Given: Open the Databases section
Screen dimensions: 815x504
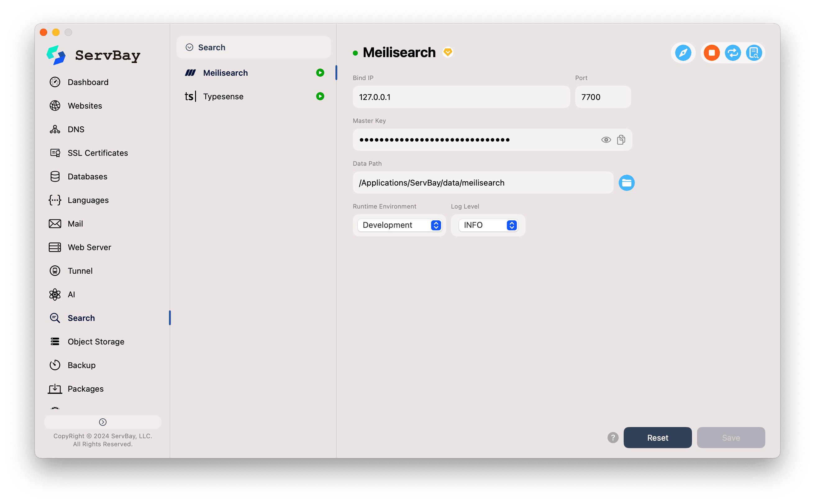Looking at the screenshot, I should pyautogui.click(x=87, y=177).
